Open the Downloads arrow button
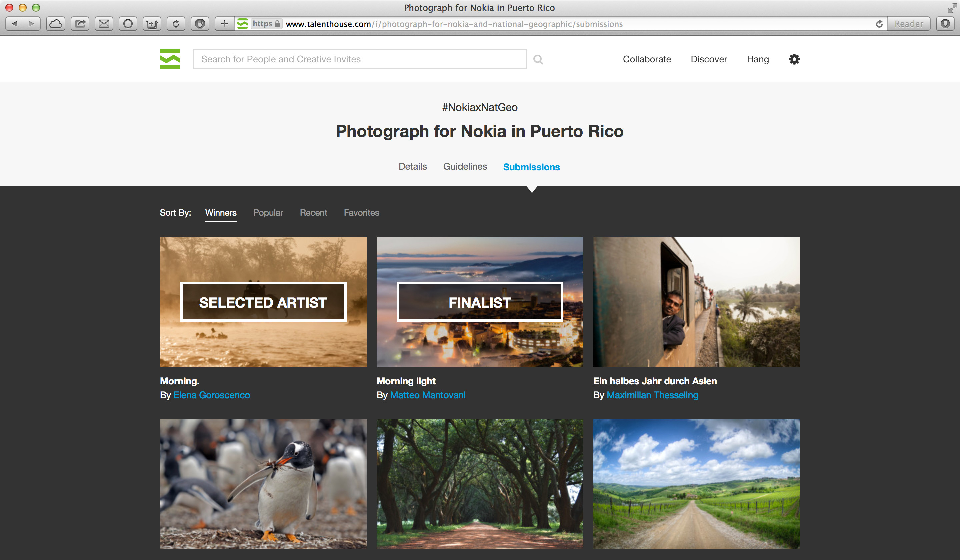This screenshot has width=960, height=560. tap(945, 24)
